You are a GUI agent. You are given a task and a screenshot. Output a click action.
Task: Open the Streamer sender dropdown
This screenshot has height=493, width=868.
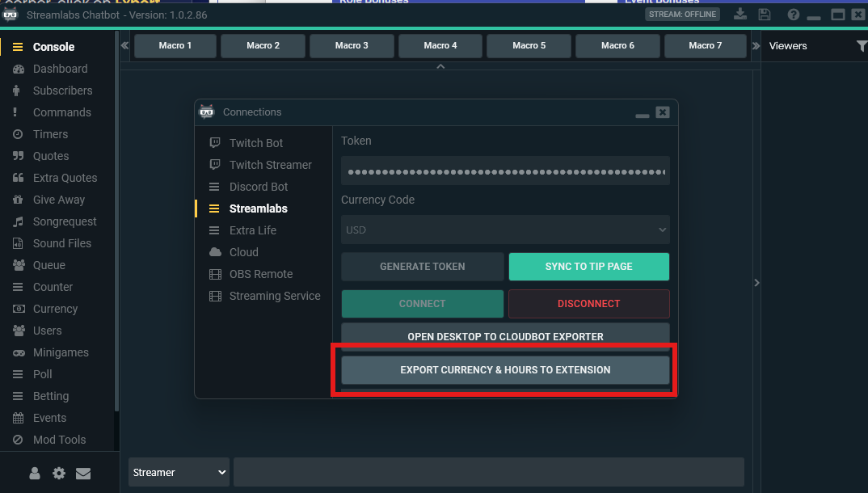tap(179, 473)
